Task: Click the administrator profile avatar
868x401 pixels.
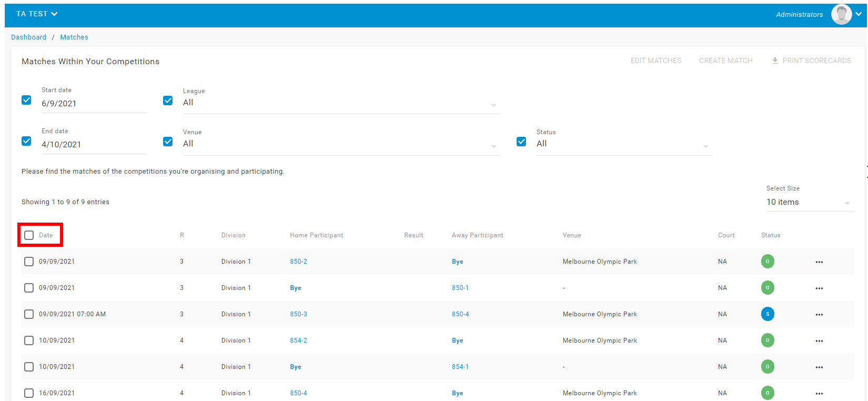Action: tap(841, 14)
